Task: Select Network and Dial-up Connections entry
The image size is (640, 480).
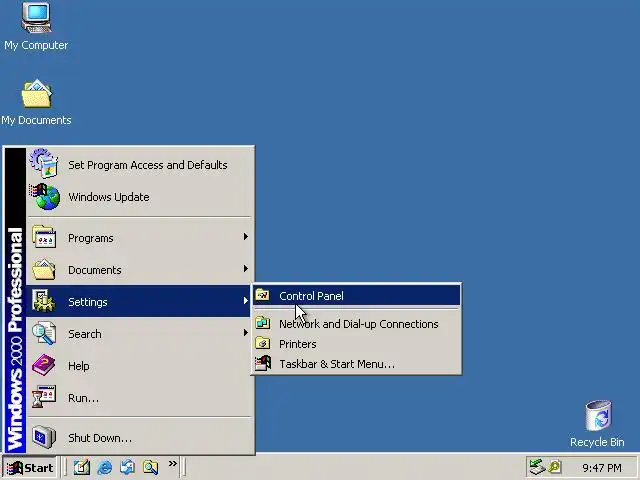Action: (x=357, y=324)
